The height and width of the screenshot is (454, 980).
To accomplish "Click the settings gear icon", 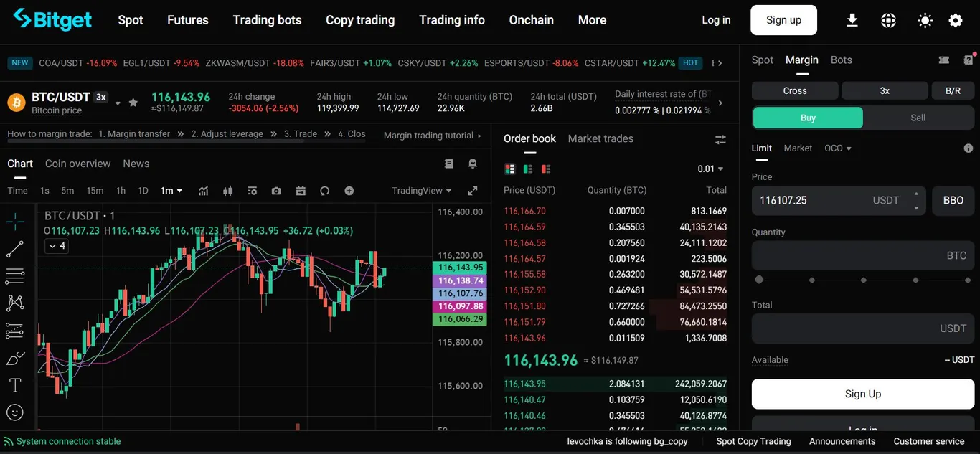I will click(x=956, y=20).
